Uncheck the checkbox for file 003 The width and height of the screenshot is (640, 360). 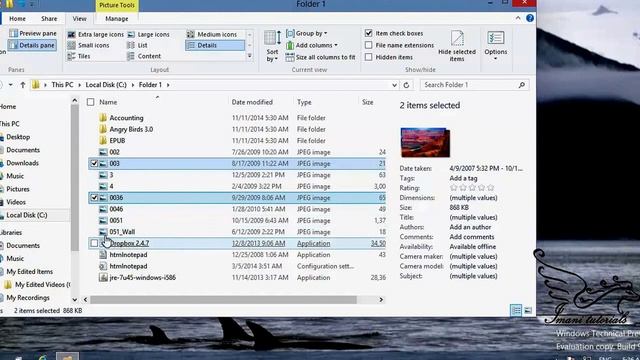pyautogui.click(x=94, y=163)
